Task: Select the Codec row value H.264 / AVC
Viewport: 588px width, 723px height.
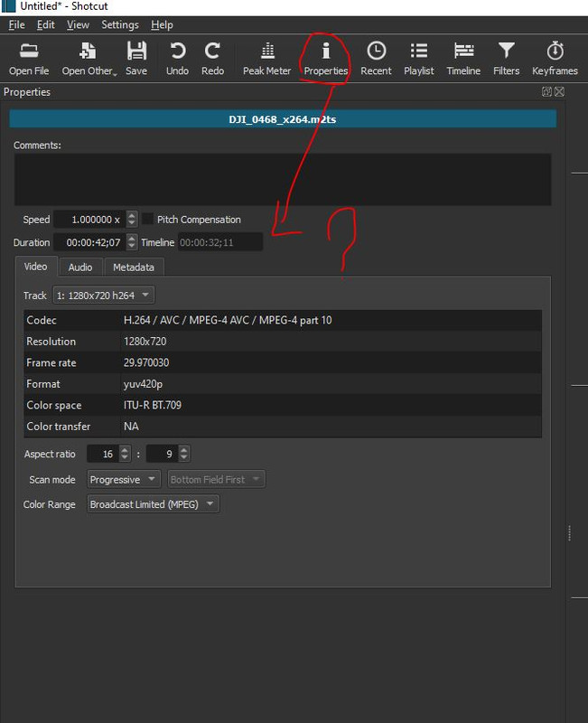Action: tap(228, 321)
